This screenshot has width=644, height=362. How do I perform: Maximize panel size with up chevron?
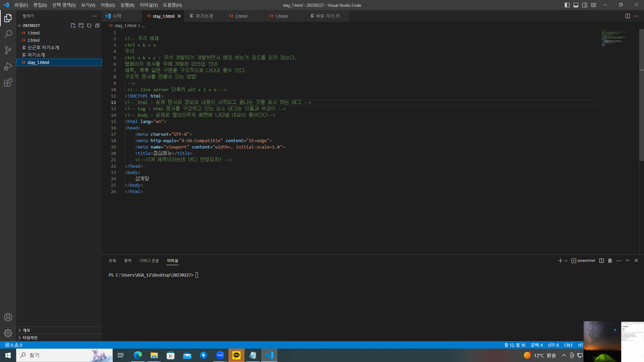[x=628, y=261]
